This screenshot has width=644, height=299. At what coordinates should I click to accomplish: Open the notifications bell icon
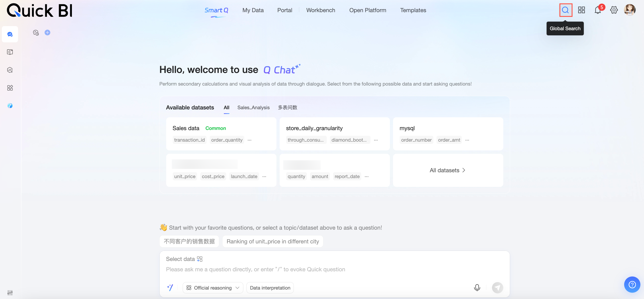click(598, 10)
